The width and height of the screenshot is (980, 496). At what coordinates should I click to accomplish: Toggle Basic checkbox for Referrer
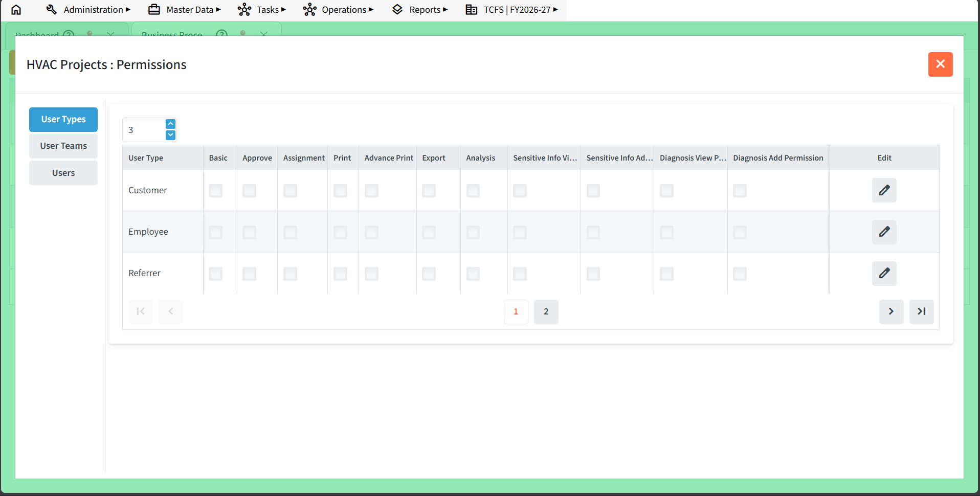(216, 274)
